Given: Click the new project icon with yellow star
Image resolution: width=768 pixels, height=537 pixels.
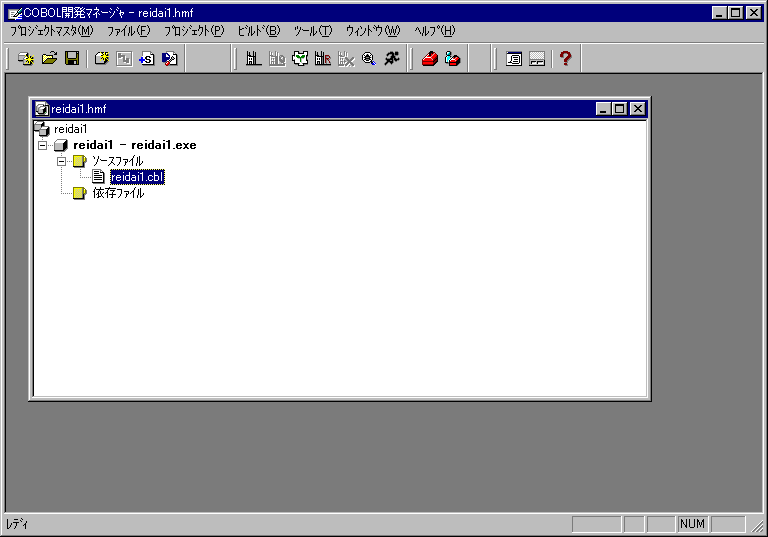Looking at the screenshot, I should pyautogui.click(x=101, y=59).
